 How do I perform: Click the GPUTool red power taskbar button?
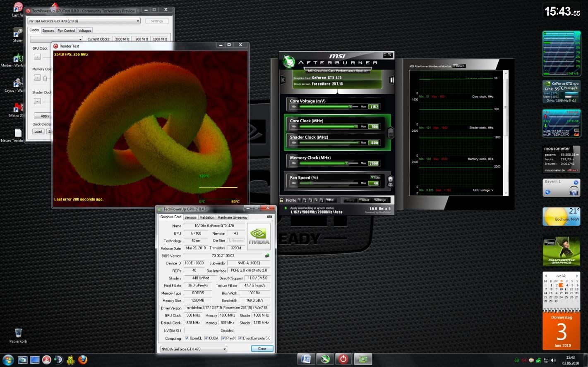pos(343,359)
